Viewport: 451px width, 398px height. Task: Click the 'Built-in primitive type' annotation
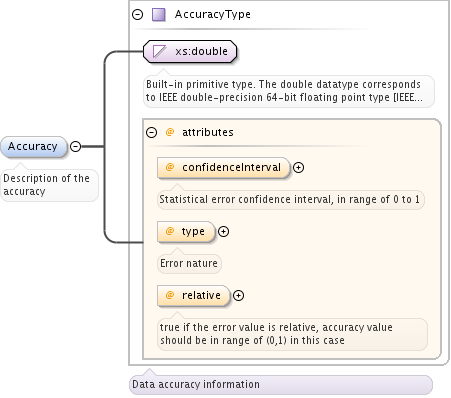click(x=289, y=91)
